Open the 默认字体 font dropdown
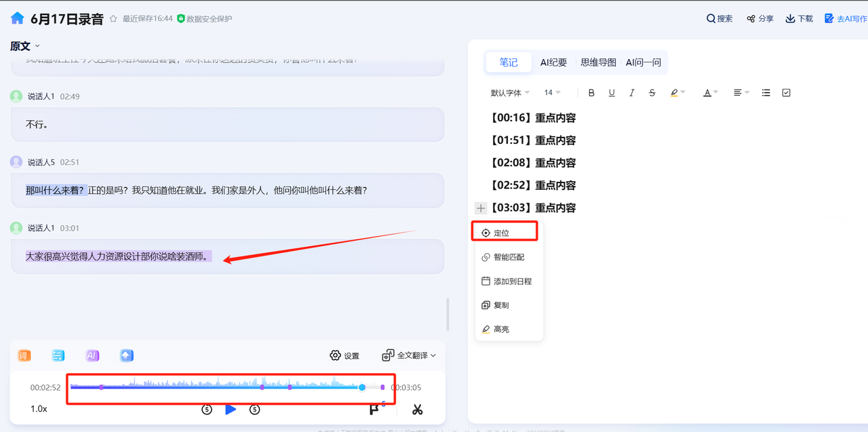Viewport: 868px width, 432px height. (510, 93)
